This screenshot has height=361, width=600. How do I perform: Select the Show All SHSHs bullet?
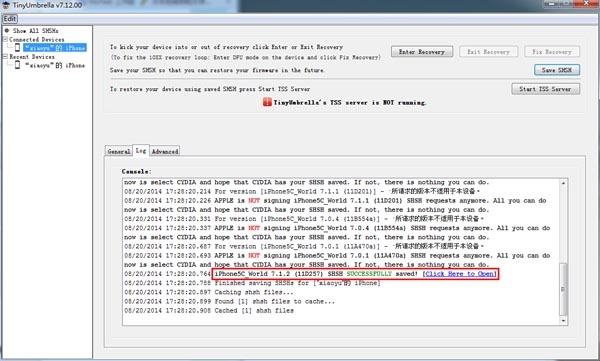pos(7,30)
